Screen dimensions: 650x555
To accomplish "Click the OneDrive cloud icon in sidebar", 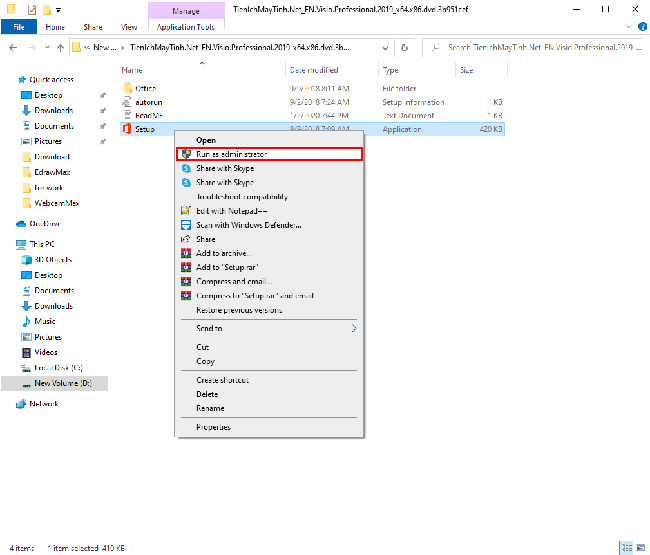I will tap(21, 224).
